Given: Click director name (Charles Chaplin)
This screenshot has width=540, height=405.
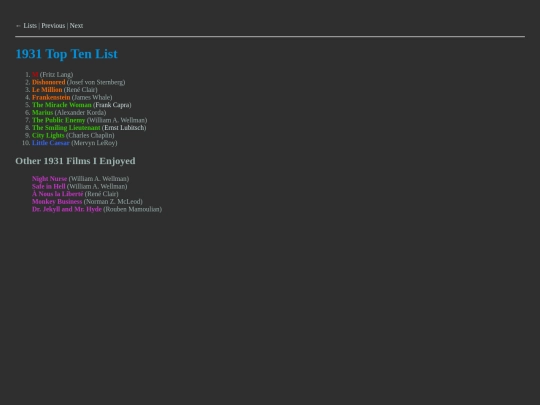Looking at the screenshot, I should pos(90,135).
